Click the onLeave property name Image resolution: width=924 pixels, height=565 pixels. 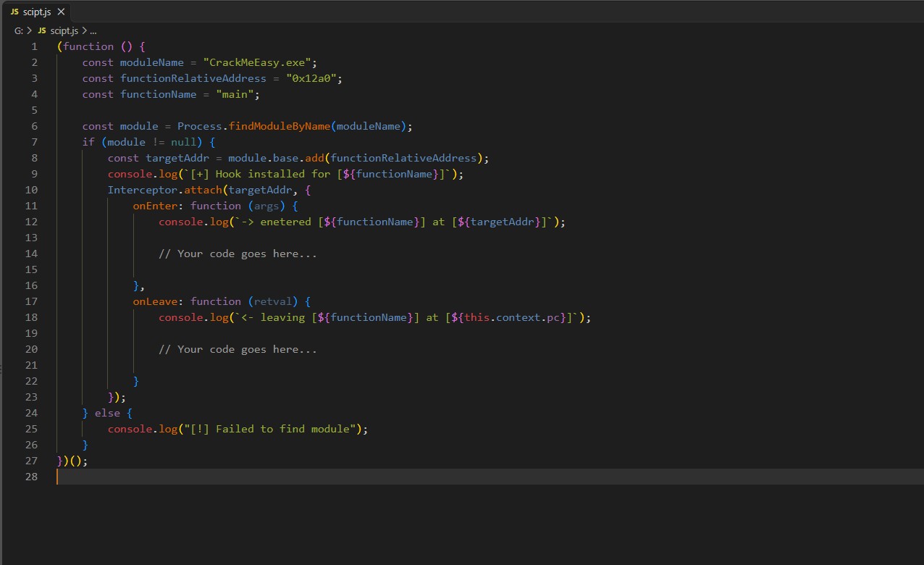coord(155,301)
